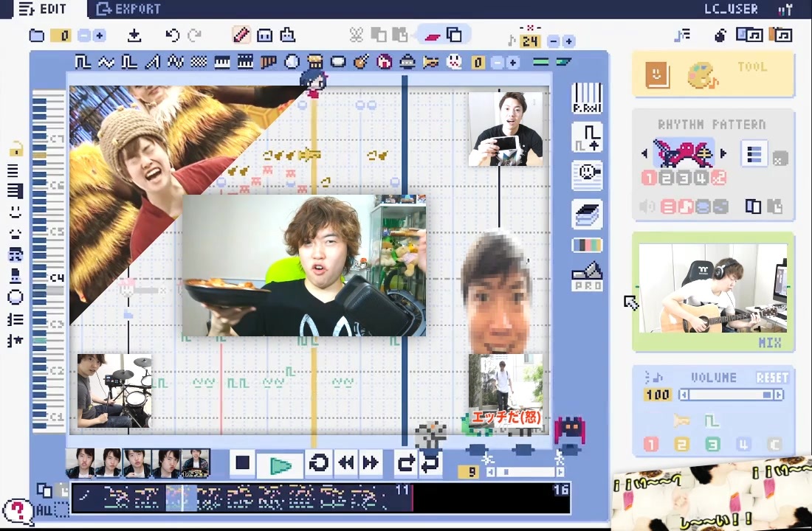
Task: Open the color stripes palette button
Action: tap(587, 245)
